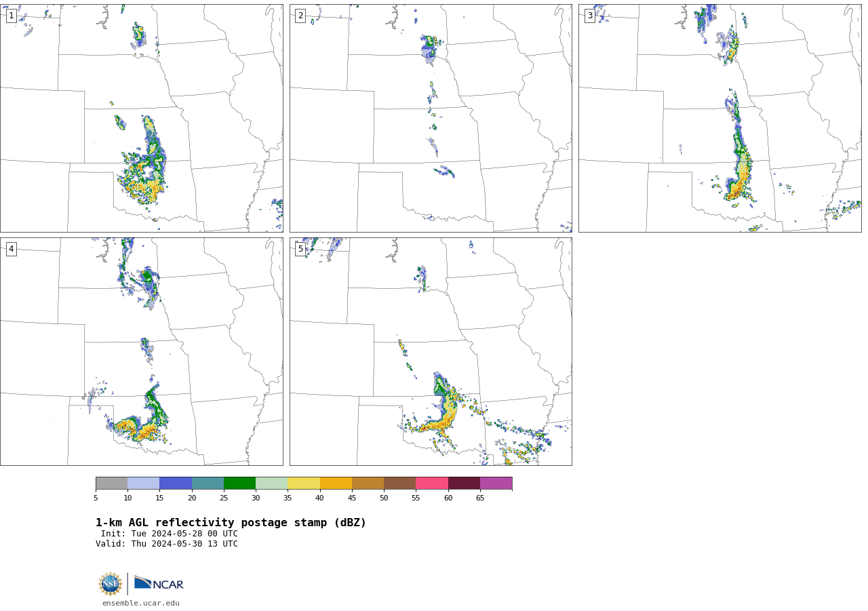Click the 5 tick label on colorbar
This screenshot has height=611, width=868.
96,498
